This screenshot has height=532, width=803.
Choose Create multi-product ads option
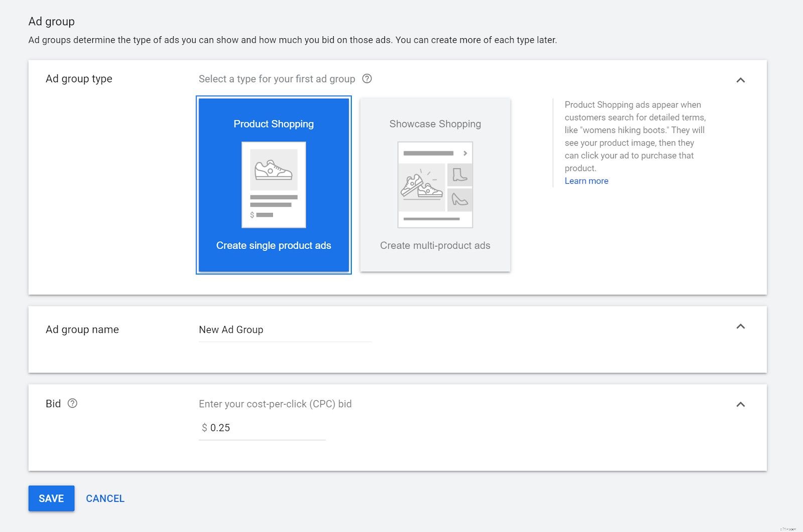click(435, 245)
